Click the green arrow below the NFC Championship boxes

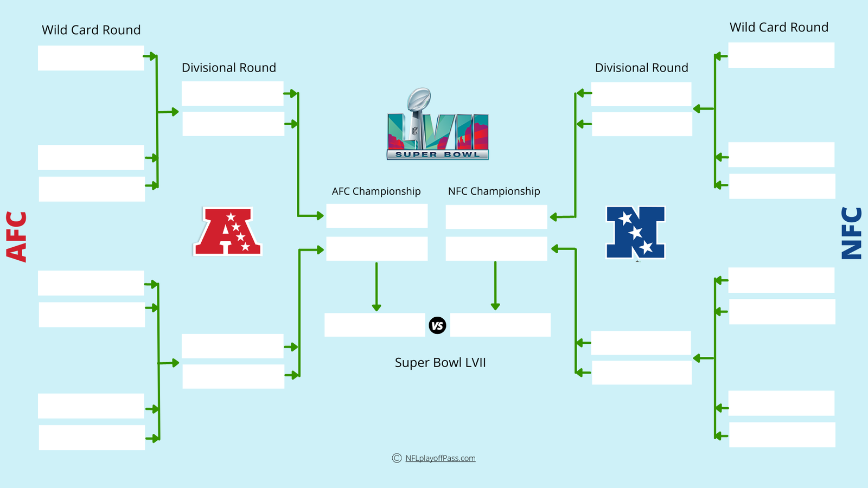point(495,286)
